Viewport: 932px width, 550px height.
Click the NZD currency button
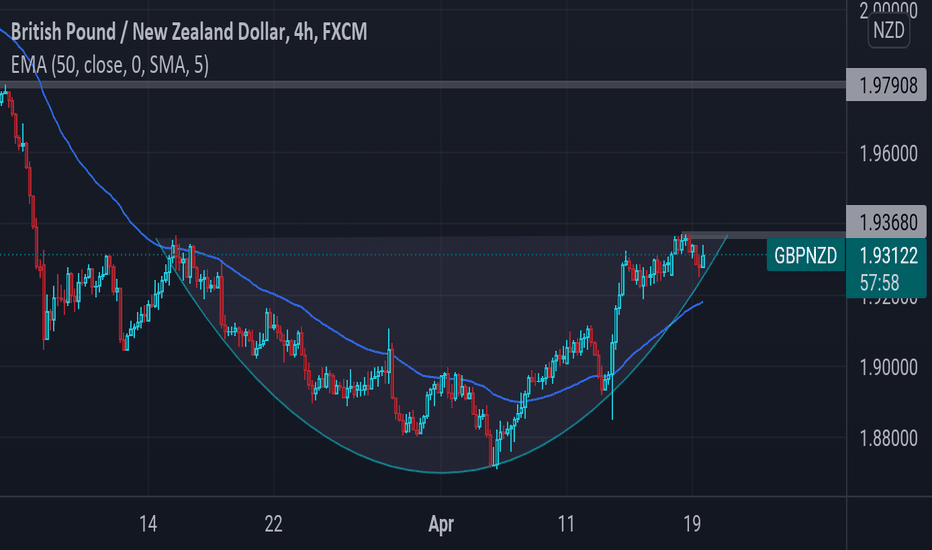(x=888, y=30)
